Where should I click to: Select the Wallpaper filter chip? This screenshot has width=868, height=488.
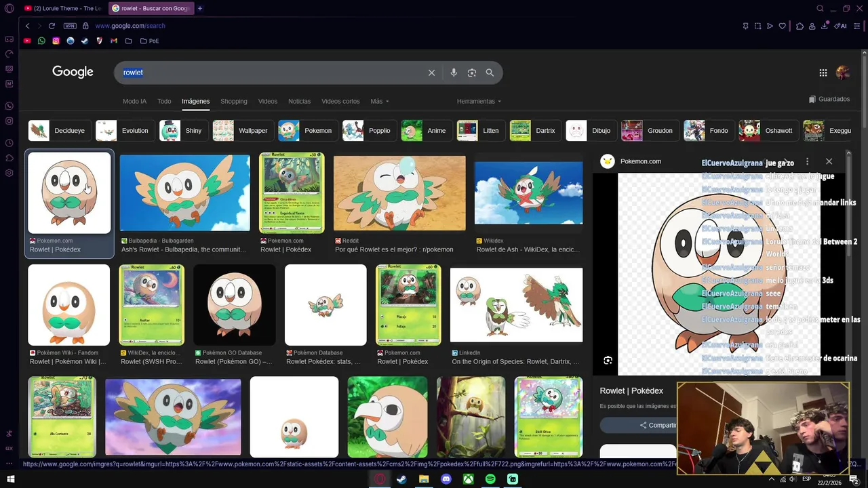tap(242, 130)
